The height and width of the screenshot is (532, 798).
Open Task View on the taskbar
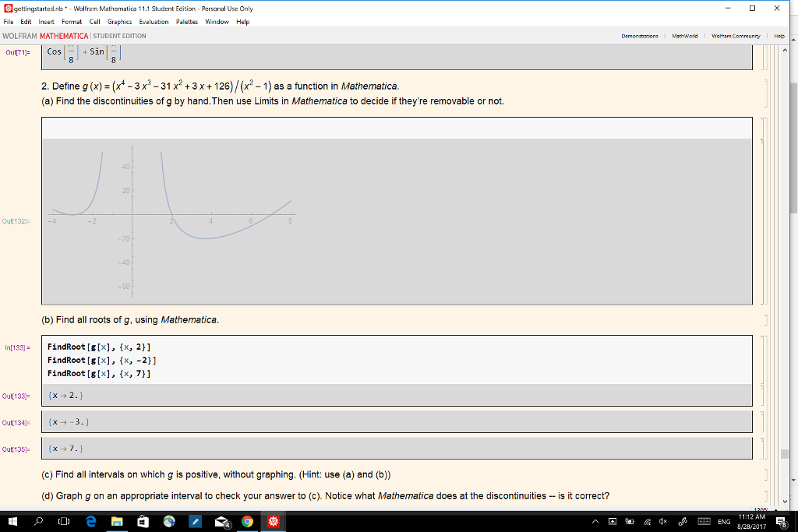64,521
